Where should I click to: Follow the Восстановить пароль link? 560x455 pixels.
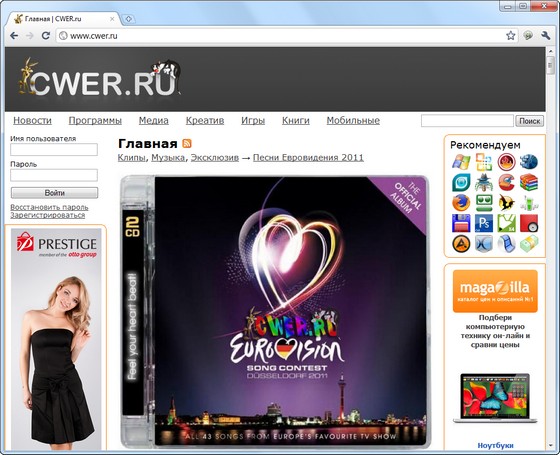coord(49,207)
